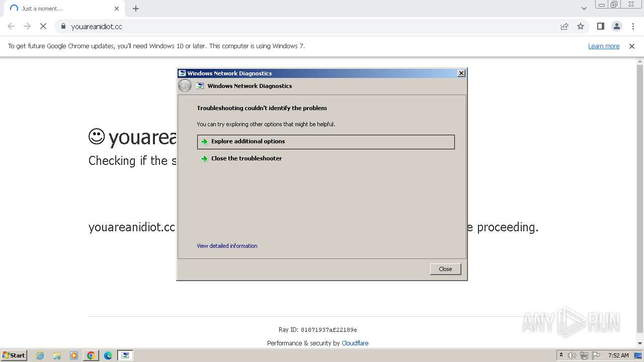
Task: Launch Internet Explorer from taskbar
Action: click(40, 355)
